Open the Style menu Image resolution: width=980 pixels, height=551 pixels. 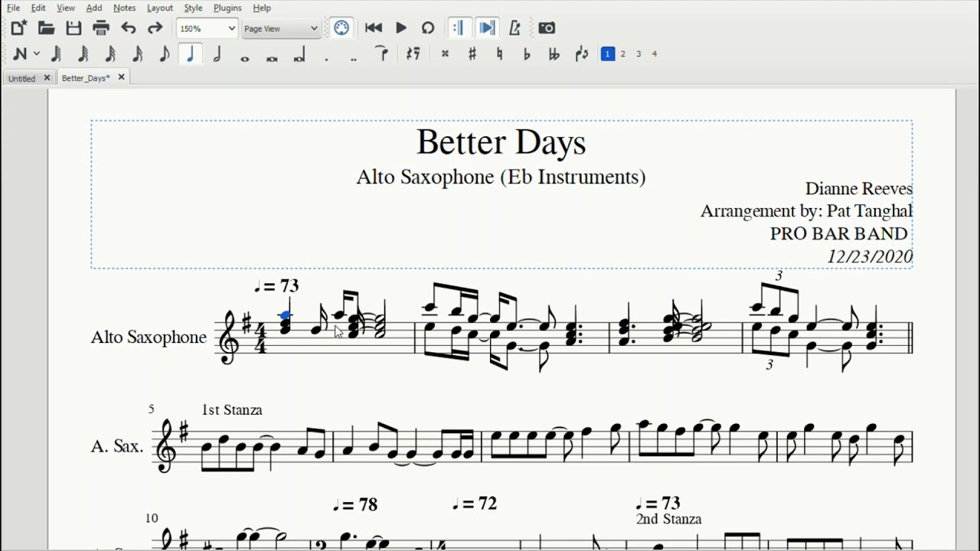[193, 8]
